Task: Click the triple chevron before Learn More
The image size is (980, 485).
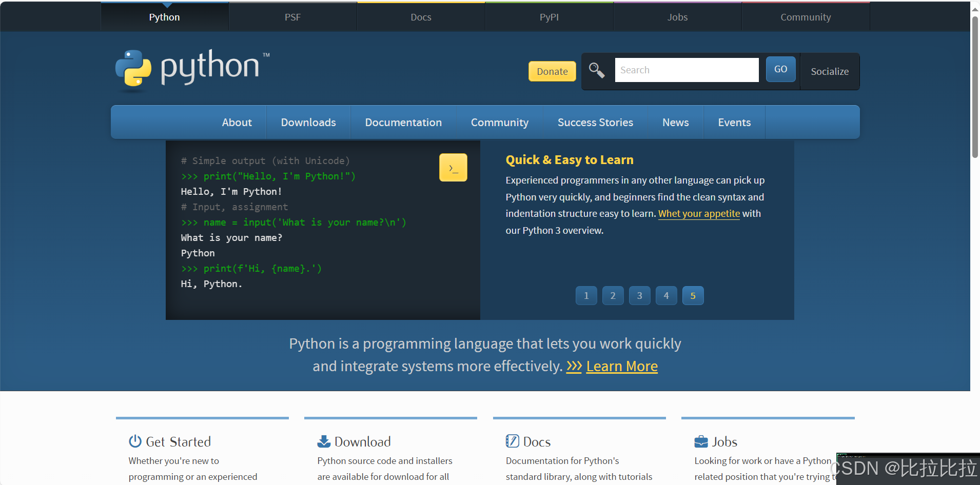Action: click(574, 366)
